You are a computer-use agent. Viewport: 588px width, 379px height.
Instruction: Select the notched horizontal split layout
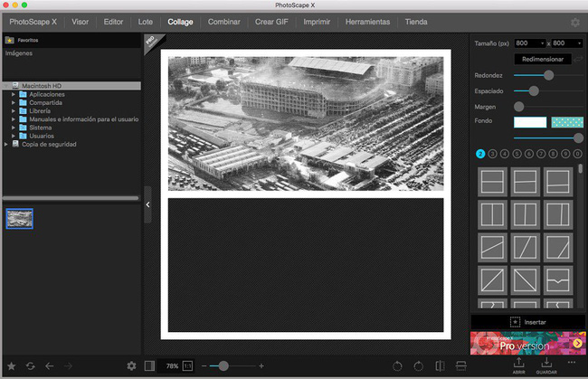pyautogui.click(x=558, y=280)
